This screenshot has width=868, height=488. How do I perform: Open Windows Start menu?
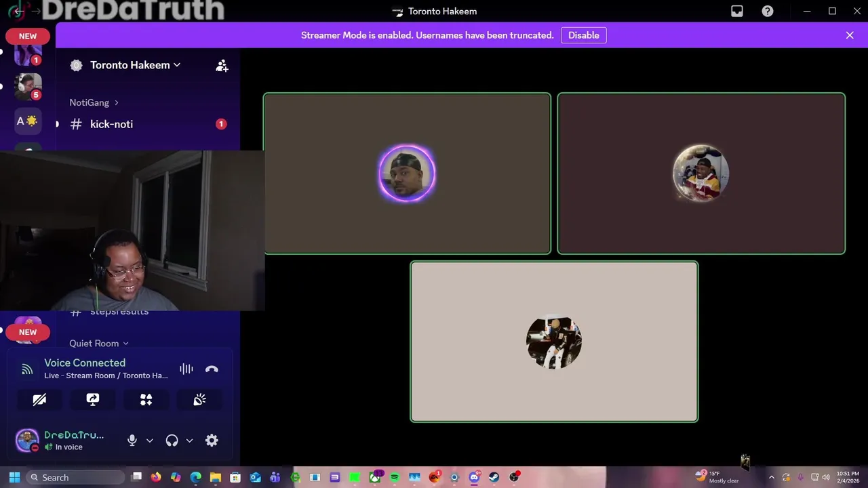tap(14, 477)
